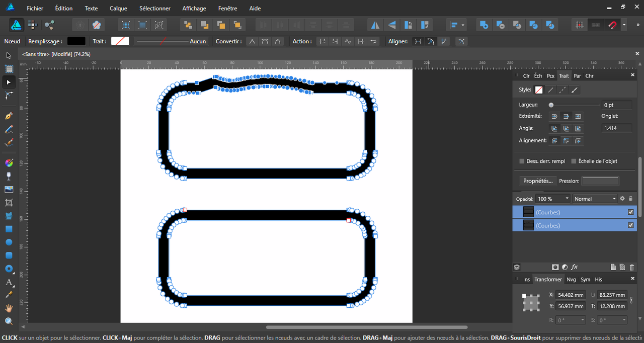Apply the Add boolean operation
The height and width of the screenshot is (343, 644).
coord(484,25)
